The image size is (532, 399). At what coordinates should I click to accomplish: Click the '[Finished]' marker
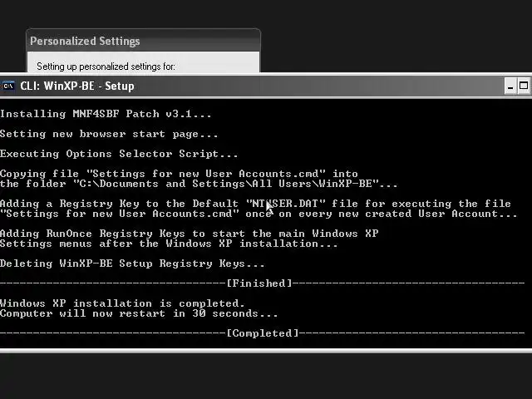pyautogui.click(x=259, y=283)
